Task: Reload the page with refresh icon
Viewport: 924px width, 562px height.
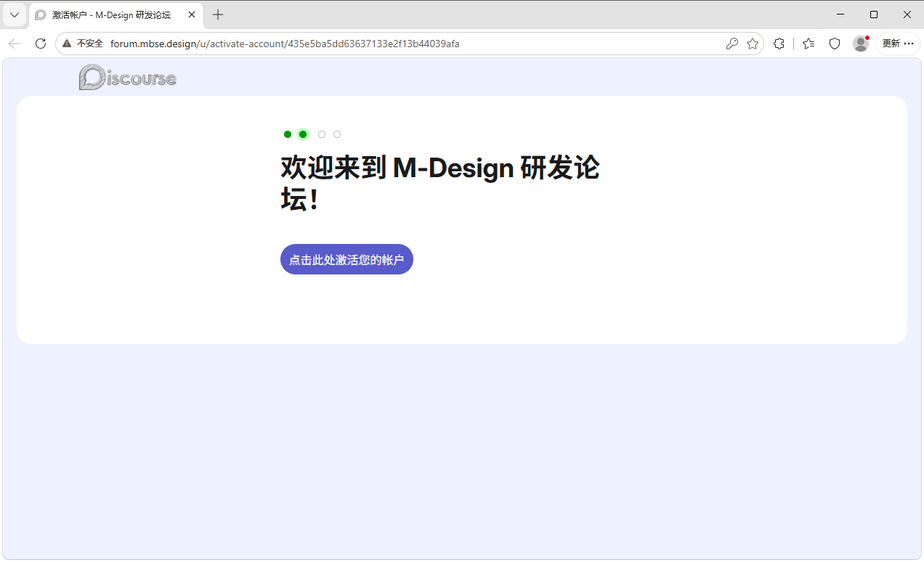Action: pos(41,44)
